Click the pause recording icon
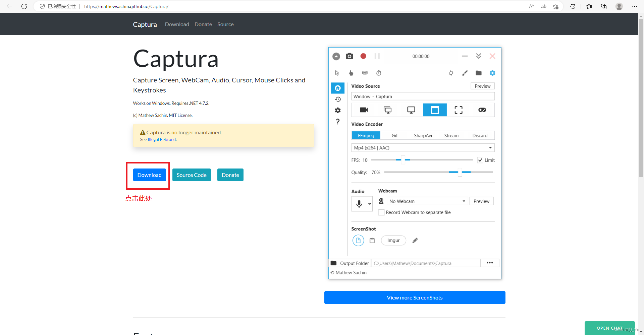This screenshot has height=335, width=644. [377, 56]
